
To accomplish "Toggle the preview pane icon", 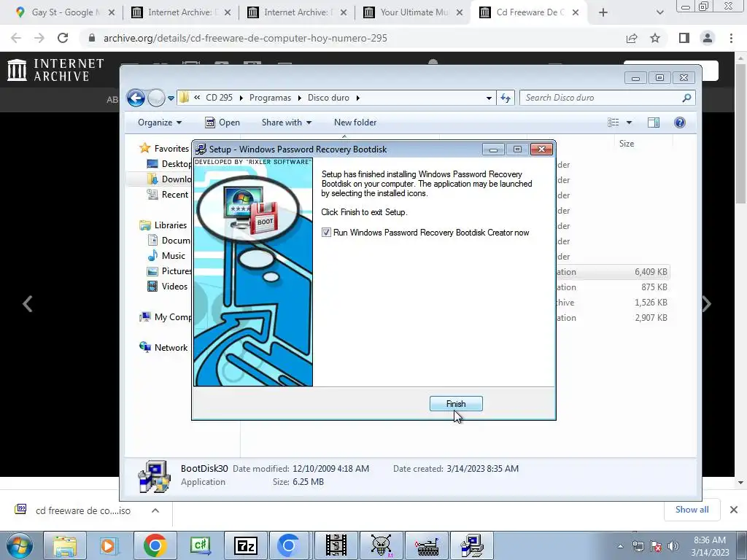I will tap(654, 122).
